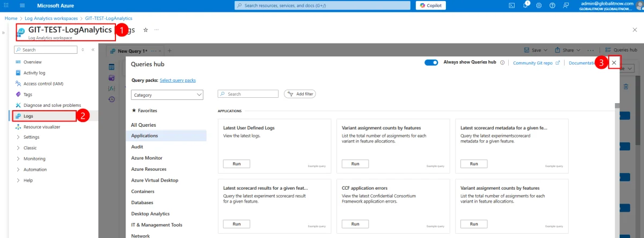
Task: Toggle Always show Queries hub switch
Action: [431, 63]
